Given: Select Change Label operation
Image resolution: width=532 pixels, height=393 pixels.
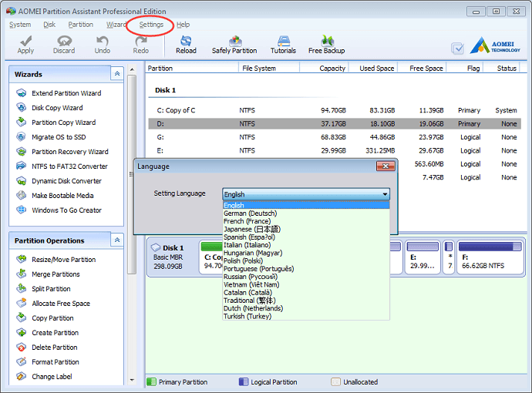Looking at the screenshot, I should (x=52, y=376).
